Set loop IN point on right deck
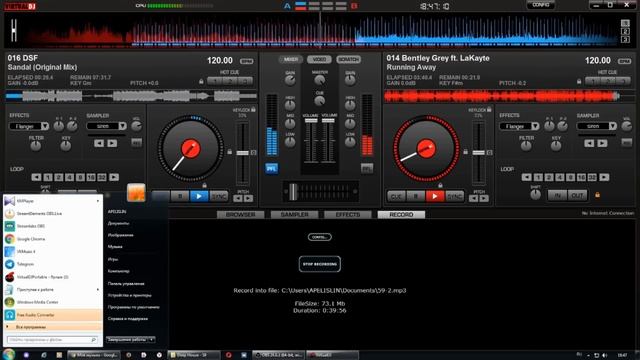The height and width of the screenshot is (360, 640). [557, 196]
